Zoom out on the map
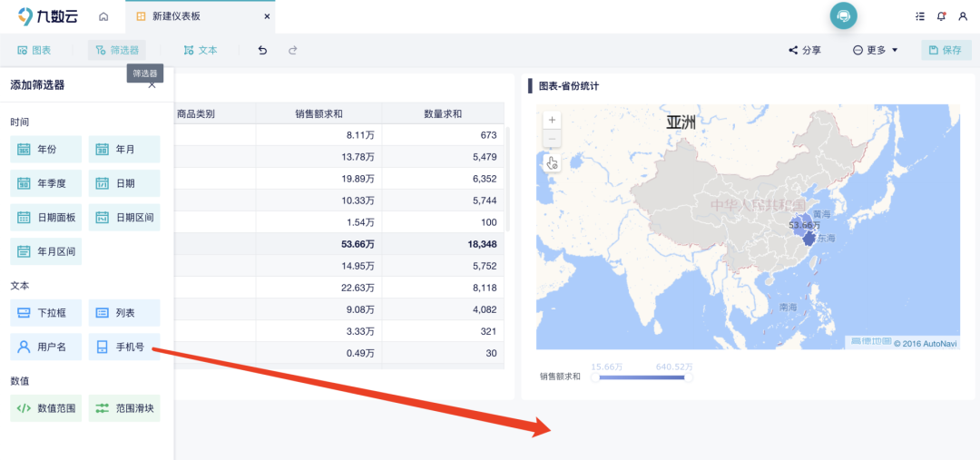Viewport: 980px width, 460px height. [552, 139]
